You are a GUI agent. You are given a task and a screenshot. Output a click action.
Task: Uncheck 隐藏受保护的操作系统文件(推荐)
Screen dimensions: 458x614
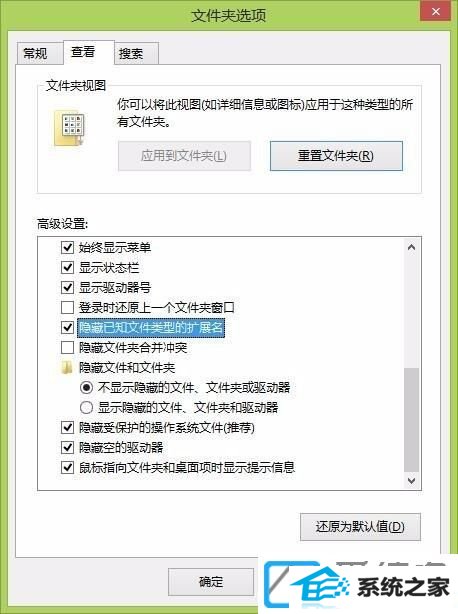67,427
